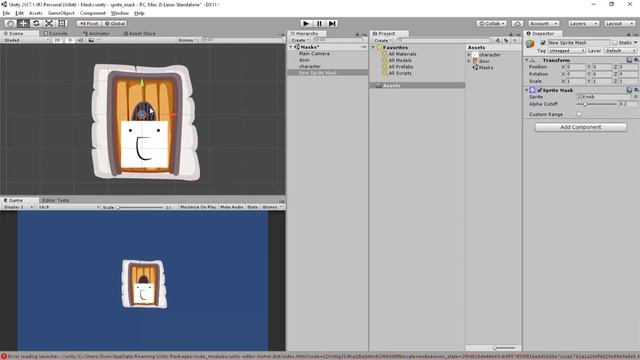Toggle the Sprite Mask enabled checkbox
Viewport: 640px width, 360px height.
(x=540, y=90)
